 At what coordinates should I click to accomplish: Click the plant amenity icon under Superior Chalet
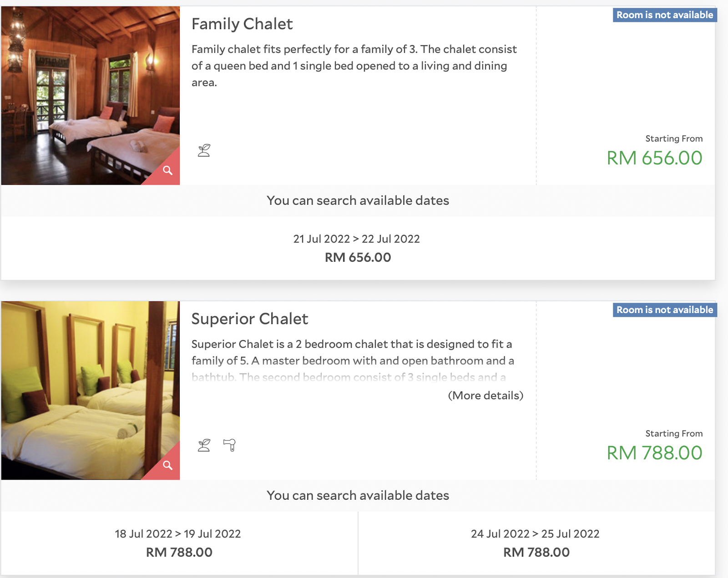[x=204, y=445]
